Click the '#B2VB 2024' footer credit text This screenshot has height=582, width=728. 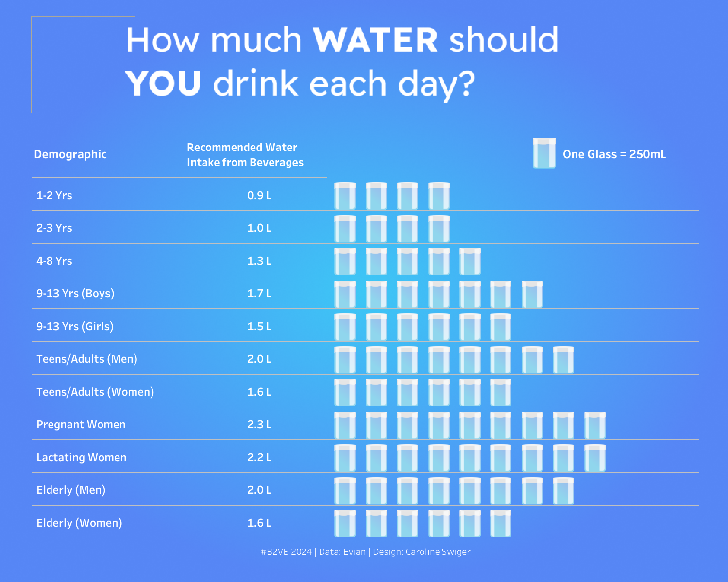[287, 552]
